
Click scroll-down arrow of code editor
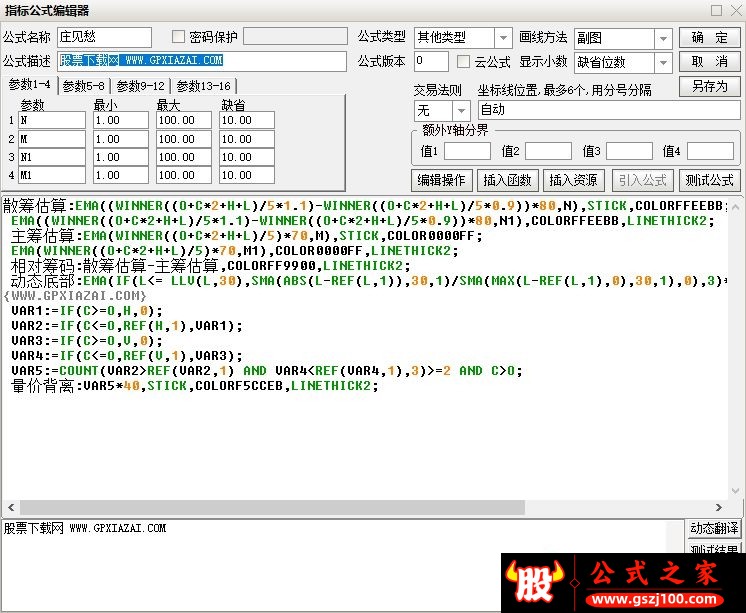click(735, 491)
